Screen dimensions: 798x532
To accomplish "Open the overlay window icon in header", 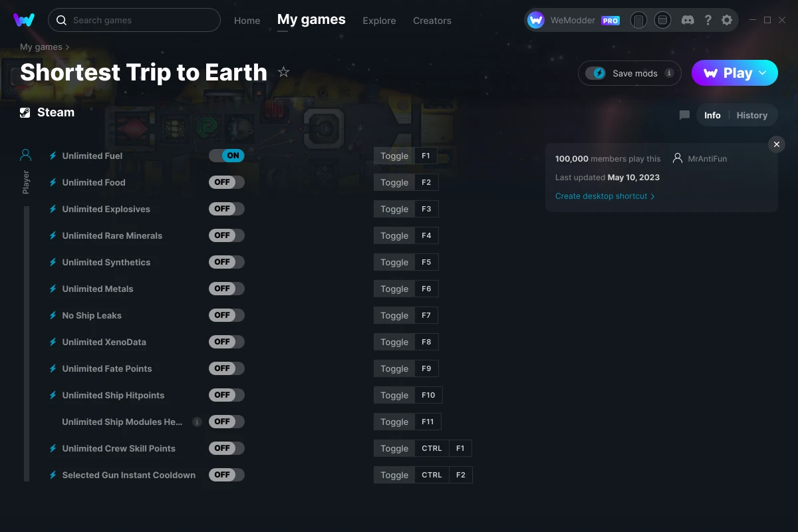I will click(x=662, y=20).
